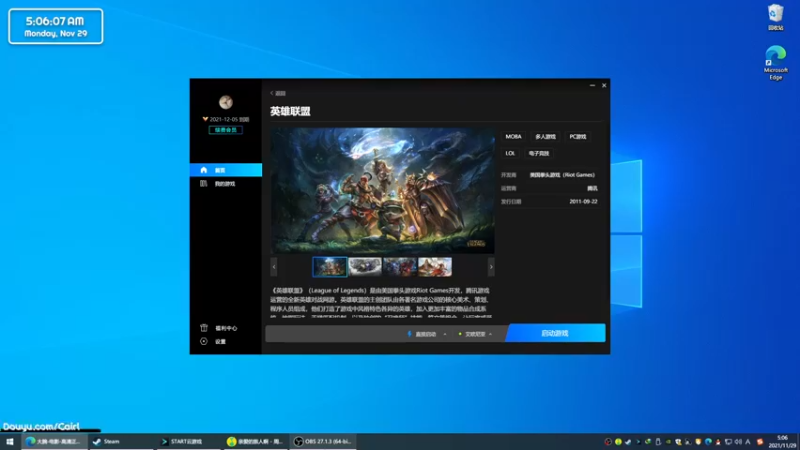Open the Recycle Bin desktop icon
800x450 pixels.
776,17
